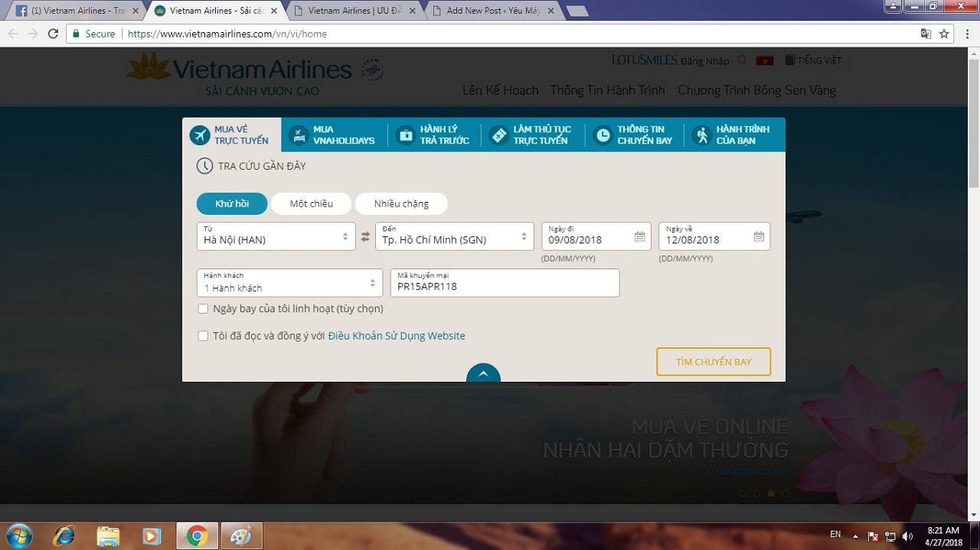Open Action Center flag icon in tray

coord(873,536)
